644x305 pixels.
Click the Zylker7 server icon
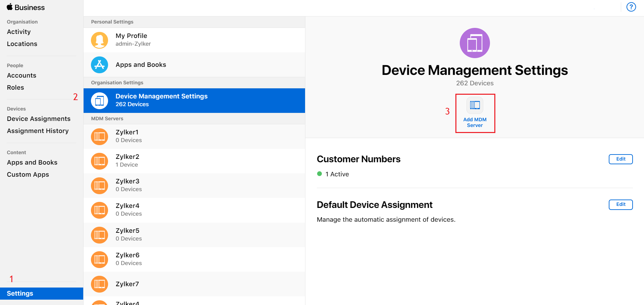click(99, 284)
